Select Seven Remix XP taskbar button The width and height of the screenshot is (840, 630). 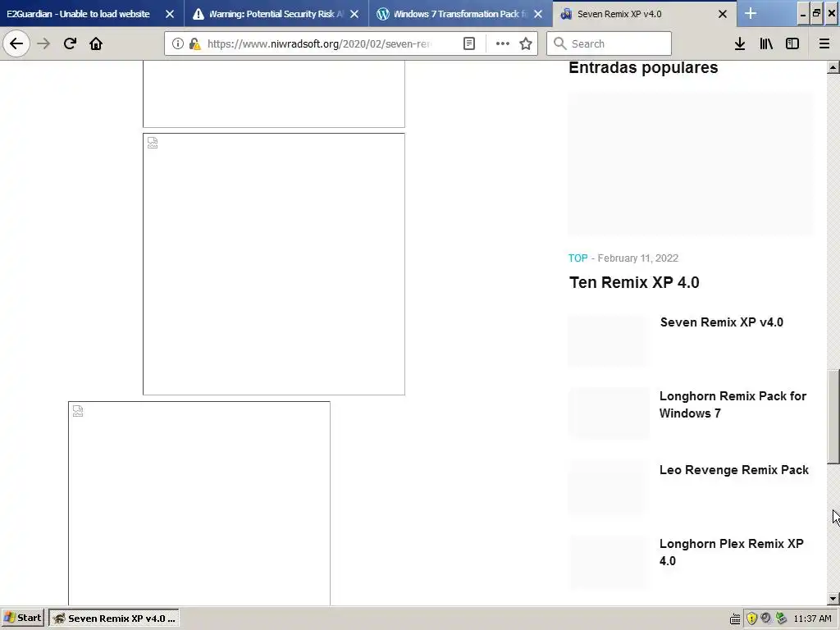(114, 619)
